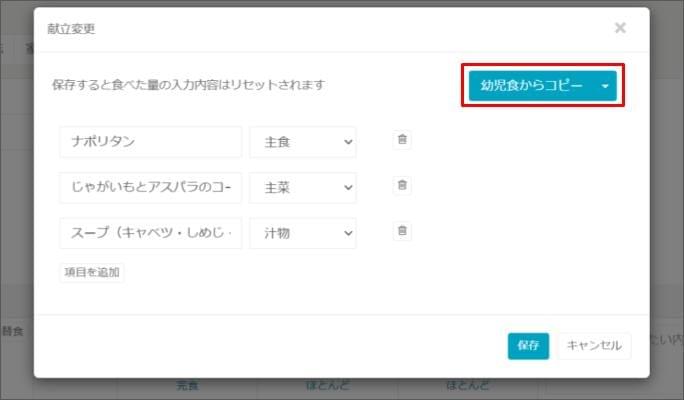Image resolution: width=684 pixels, height=400 pixels.
Task: Click the 幼児食からコピー button
Action: click(x=531, y=86)
